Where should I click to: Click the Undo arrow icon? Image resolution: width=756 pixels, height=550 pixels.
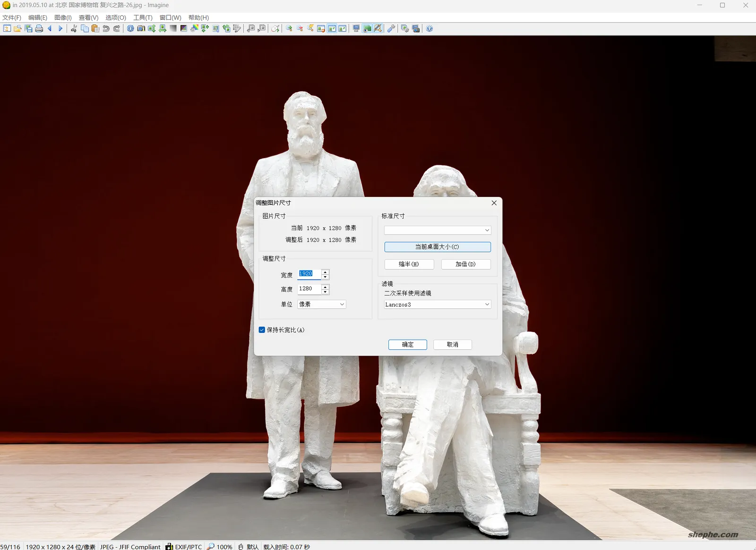(105, 28)
